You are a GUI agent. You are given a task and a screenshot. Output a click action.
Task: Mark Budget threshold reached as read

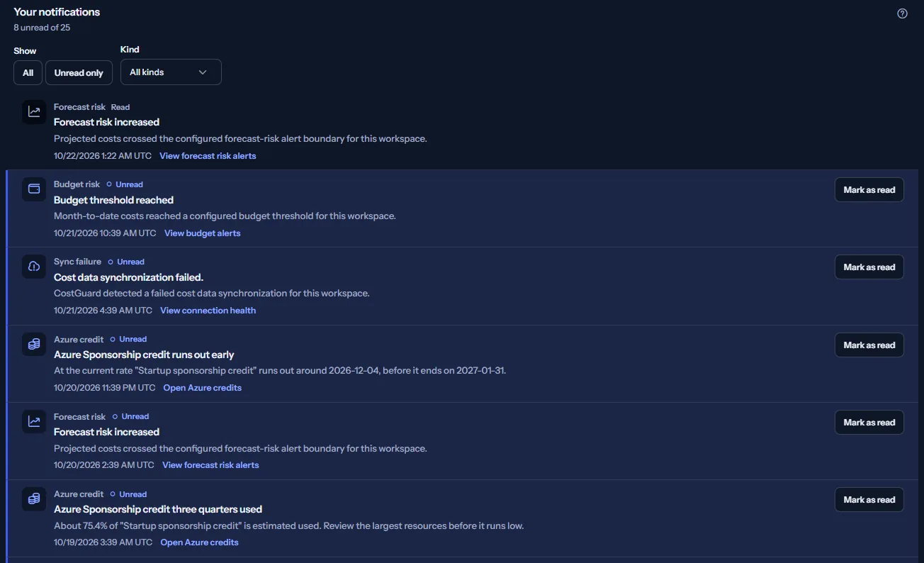click(x=869, y=190)
